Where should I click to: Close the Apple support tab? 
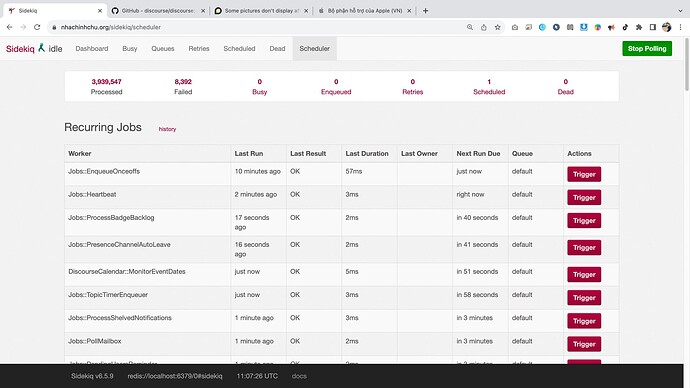409,11
